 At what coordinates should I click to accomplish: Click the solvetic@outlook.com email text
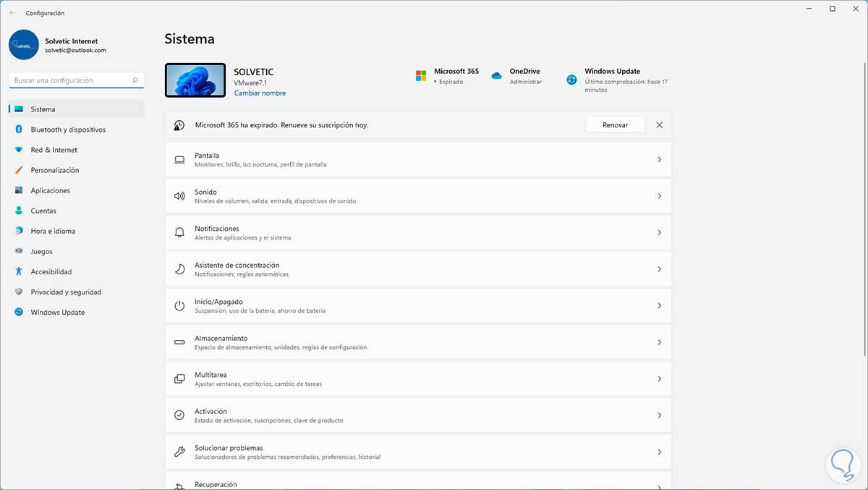(x=75, y=51)
